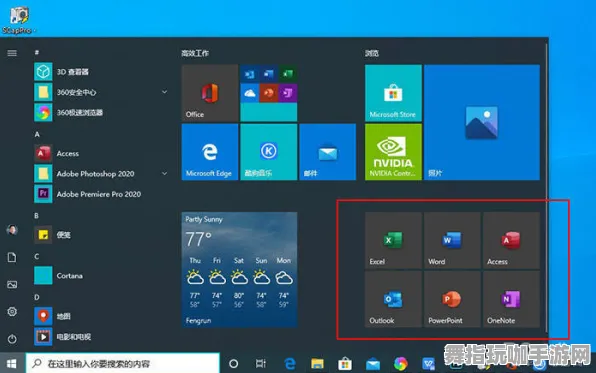The height and width of the screenshot is (373, 596).
Task: Open the user account avatar
Action: tap(12, 230)
